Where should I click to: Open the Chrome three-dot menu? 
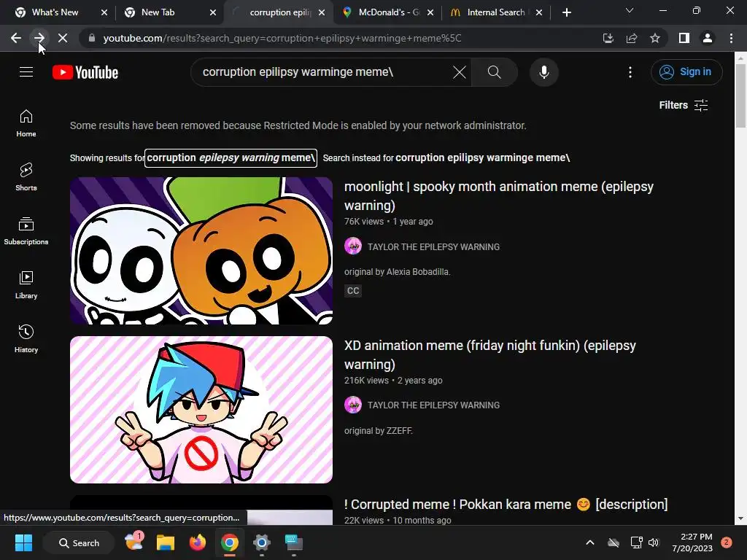(x=731, y=38)
